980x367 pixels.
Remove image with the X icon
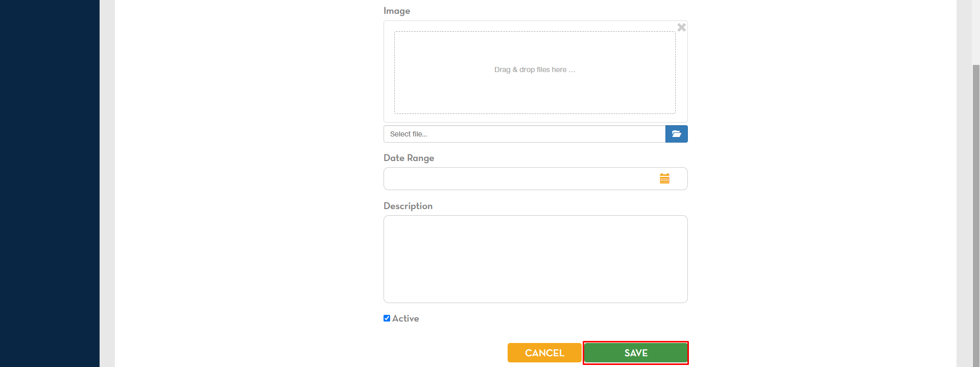(681, 28)
